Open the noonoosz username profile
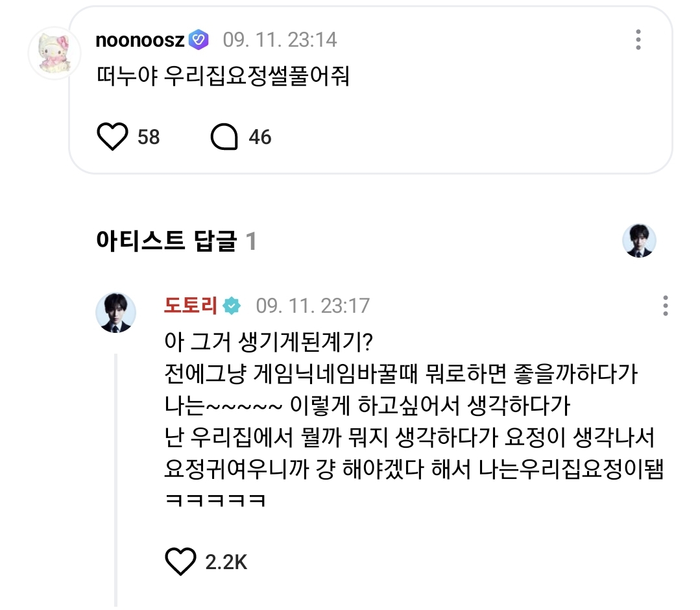 point(141,40)
